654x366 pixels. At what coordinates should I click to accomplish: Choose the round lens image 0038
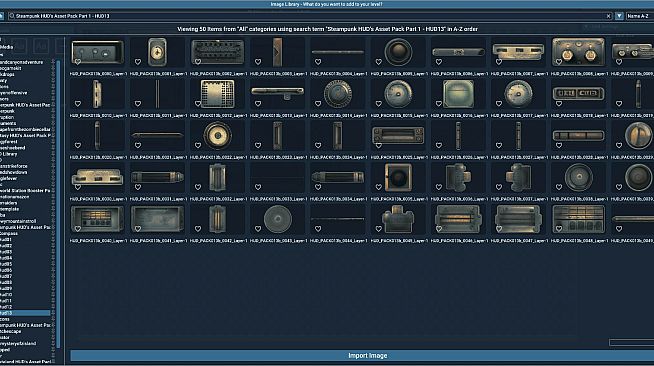tap(578, 178)
